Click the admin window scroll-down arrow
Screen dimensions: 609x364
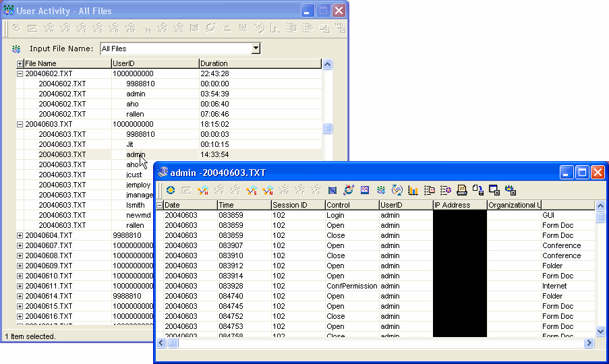click(600, 332)
